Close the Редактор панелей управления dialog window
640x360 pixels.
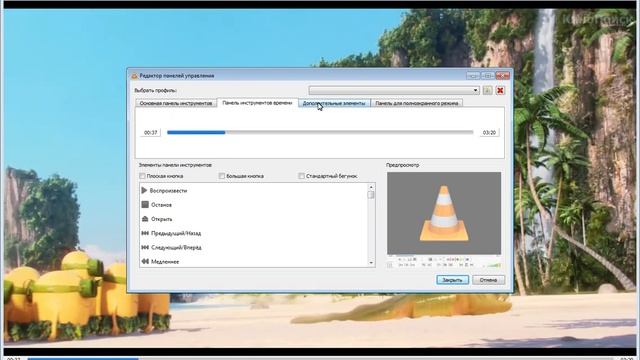503,76
